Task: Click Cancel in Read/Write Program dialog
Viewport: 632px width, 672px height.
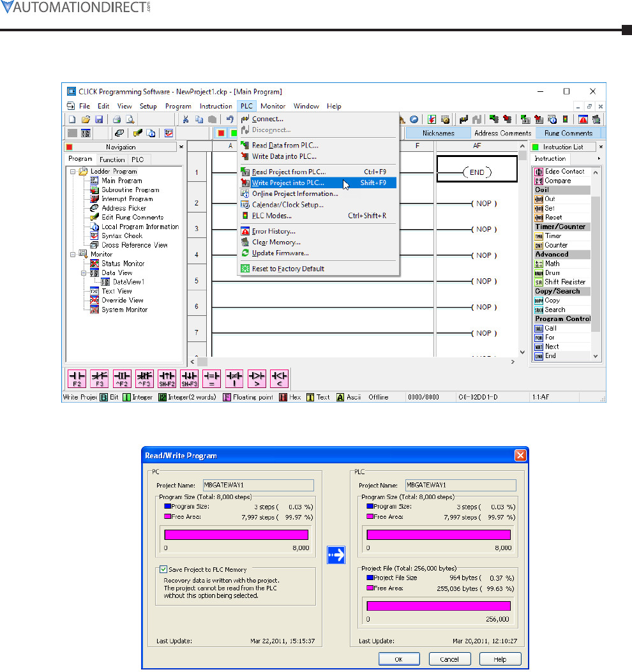Action: (449, 659)
